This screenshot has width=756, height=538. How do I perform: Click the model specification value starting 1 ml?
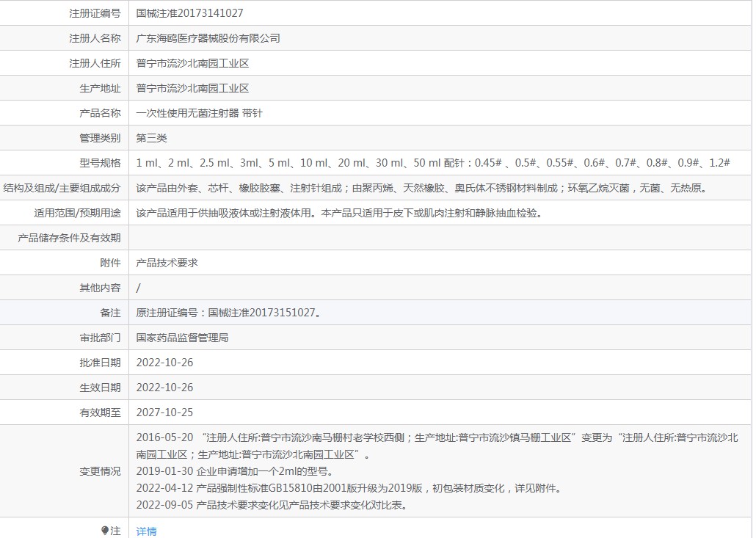pyautogui.click(x=433, y=163)
